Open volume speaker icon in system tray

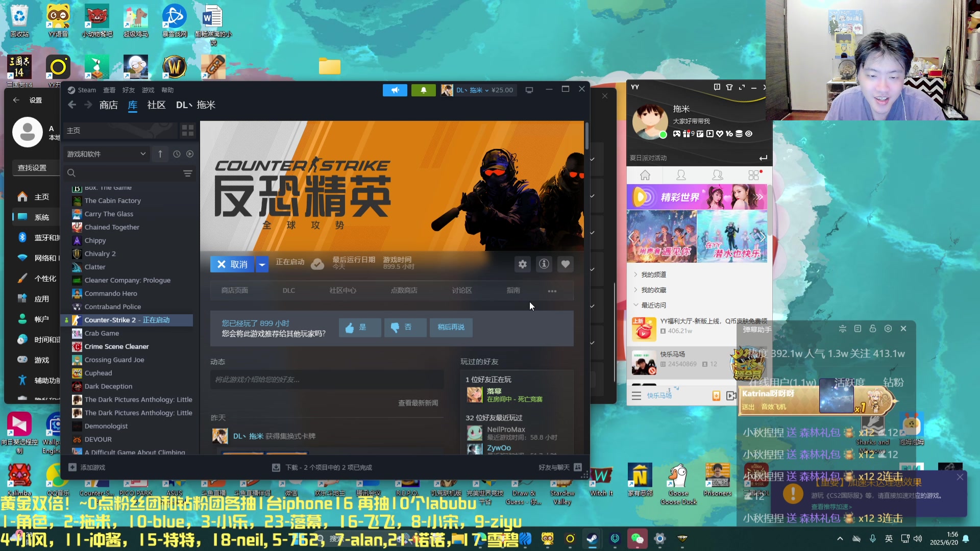(918, 539)
